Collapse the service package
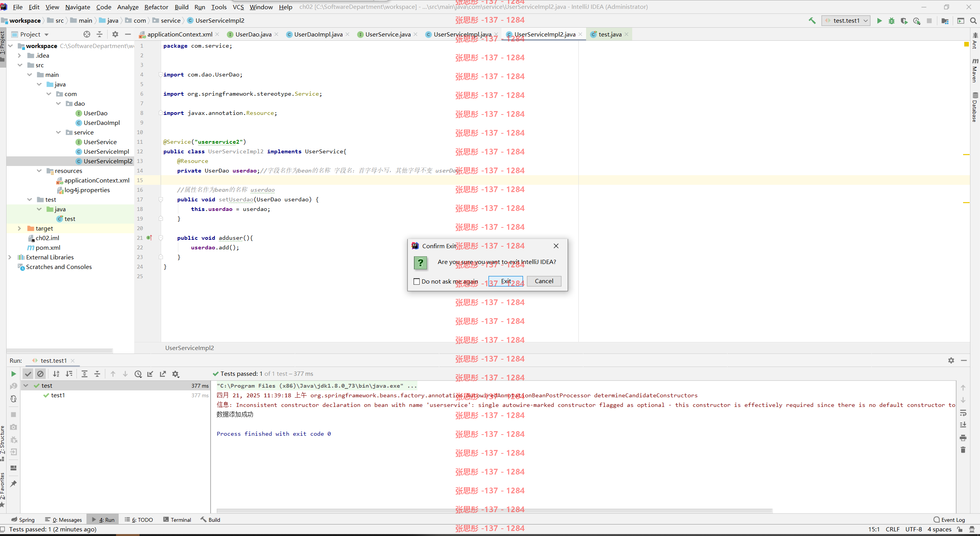The width and height of the screenshot is (980, 536). (x=58, y=132)
